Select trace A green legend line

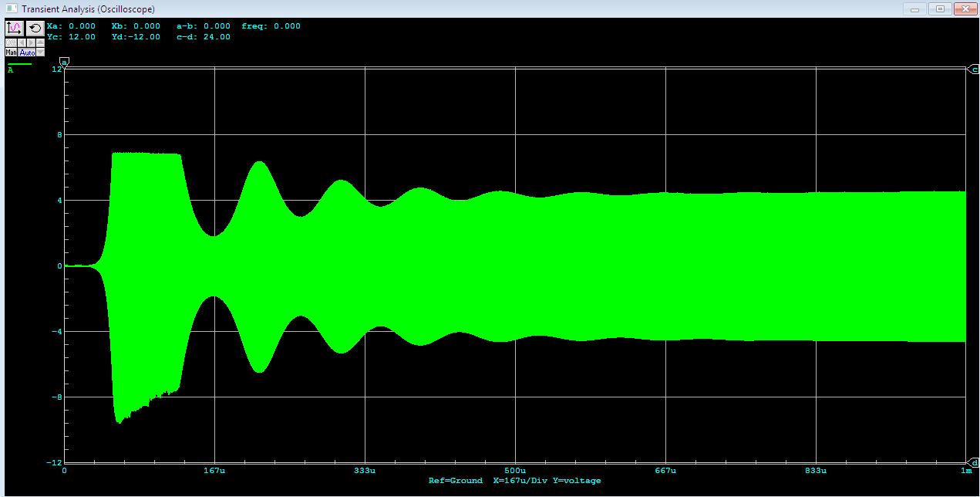pos(19,64)
